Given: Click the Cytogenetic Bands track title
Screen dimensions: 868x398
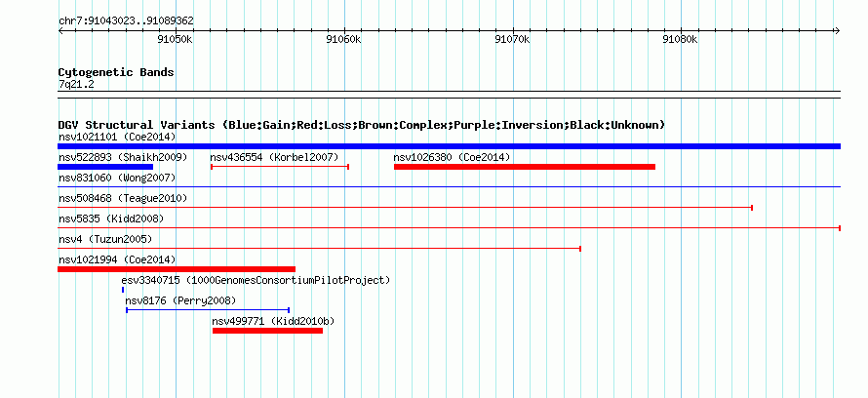Looking at the screenshot, I should 116,72.
